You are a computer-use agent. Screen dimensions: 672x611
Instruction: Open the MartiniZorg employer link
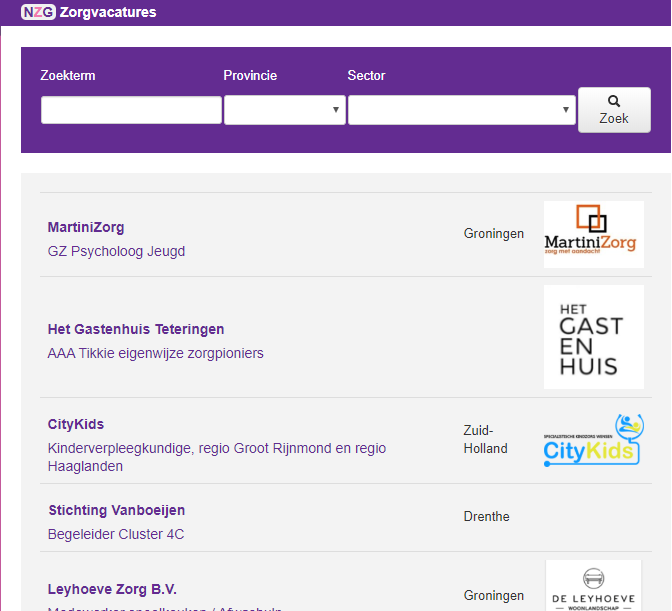click(86, 227)
